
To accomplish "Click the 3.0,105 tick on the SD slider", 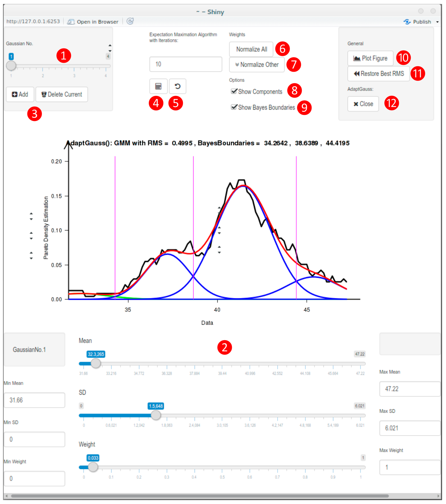I will 222,425.
